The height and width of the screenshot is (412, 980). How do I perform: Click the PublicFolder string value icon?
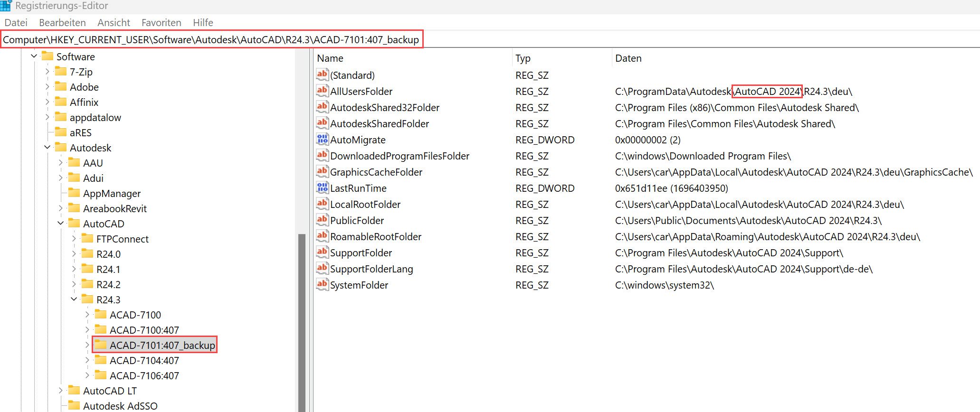click(x=322, y=220)
